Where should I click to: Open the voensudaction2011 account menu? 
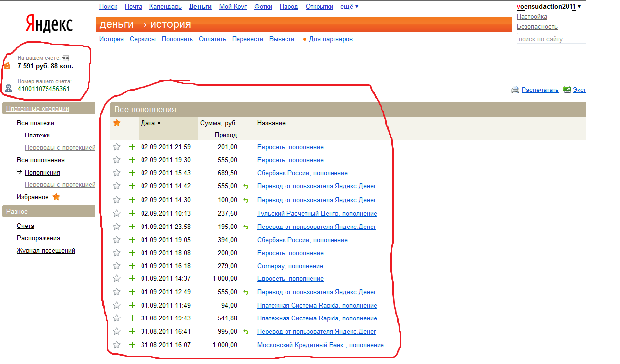point(548,7)
